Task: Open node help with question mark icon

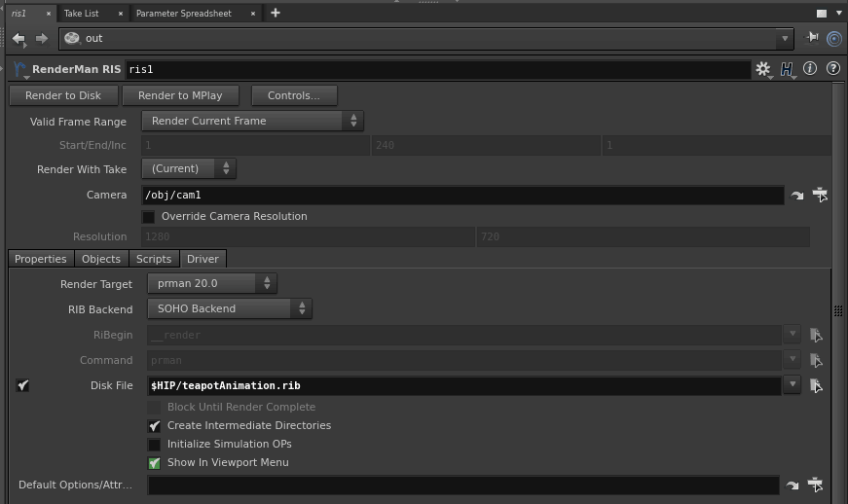Action: pos(833,69)
